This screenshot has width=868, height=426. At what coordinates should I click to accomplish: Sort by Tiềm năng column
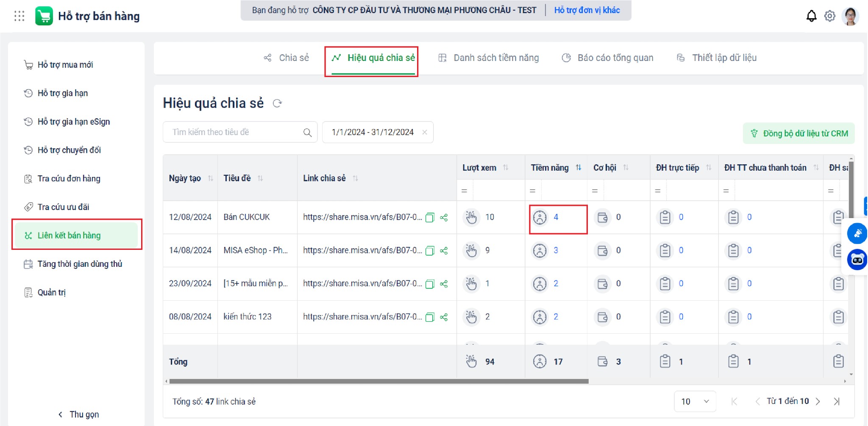tap(579, 168)
